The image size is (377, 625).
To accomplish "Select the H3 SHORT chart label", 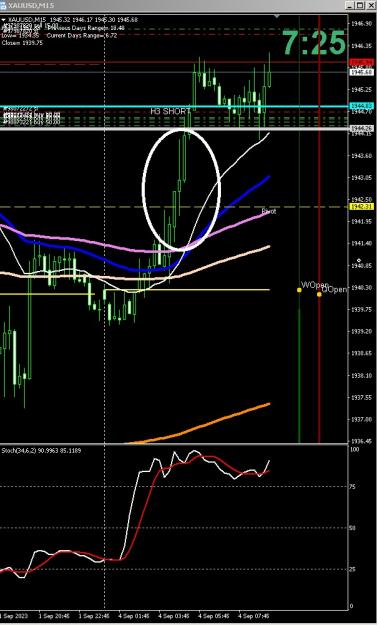I will tap(171, 111).
